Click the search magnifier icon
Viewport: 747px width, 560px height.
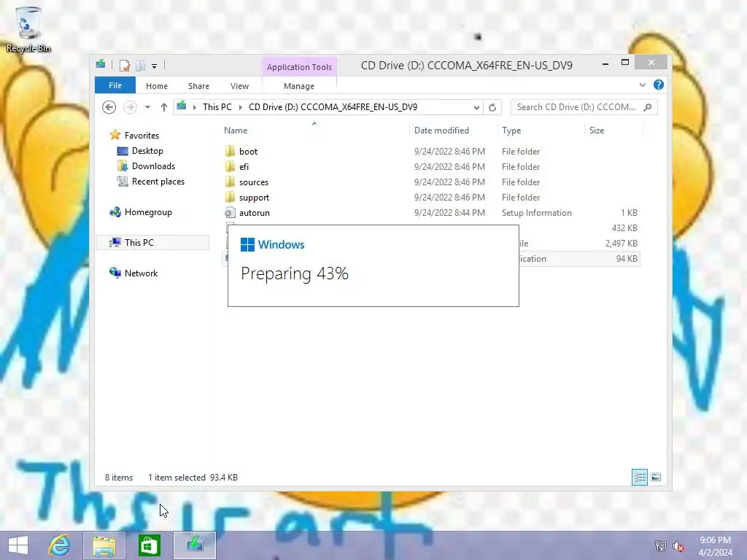coord(648,107)
